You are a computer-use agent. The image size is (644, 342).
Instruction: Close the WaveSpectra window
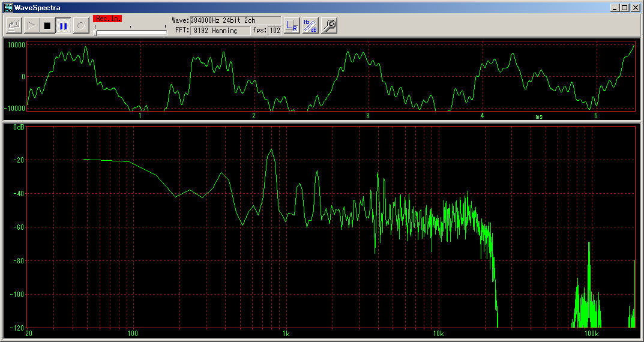634,7
